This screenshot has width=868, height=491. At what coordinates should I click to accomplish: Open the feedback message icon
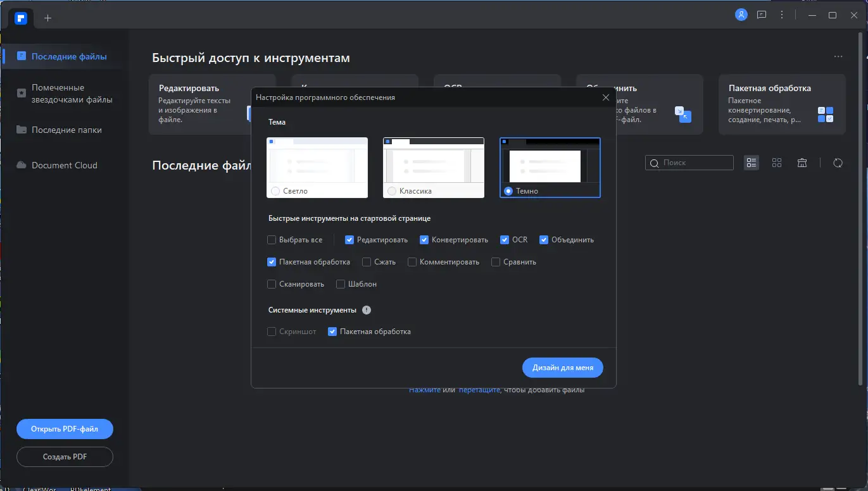point(762,15)
